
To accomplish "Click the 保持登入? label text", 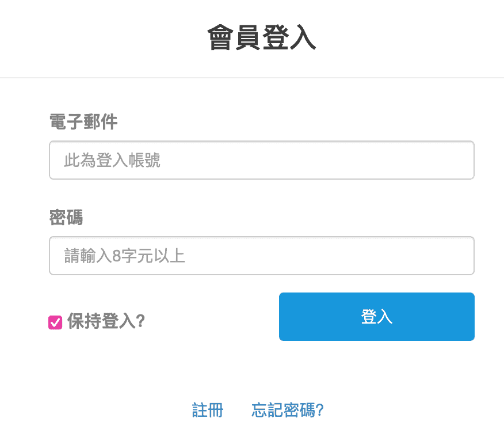I will (x=106, y=321).
